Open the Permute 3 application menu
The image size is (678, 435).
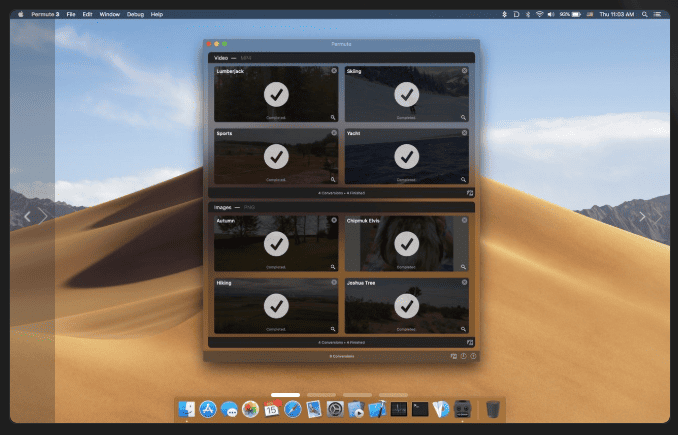[x=45, y=14]
